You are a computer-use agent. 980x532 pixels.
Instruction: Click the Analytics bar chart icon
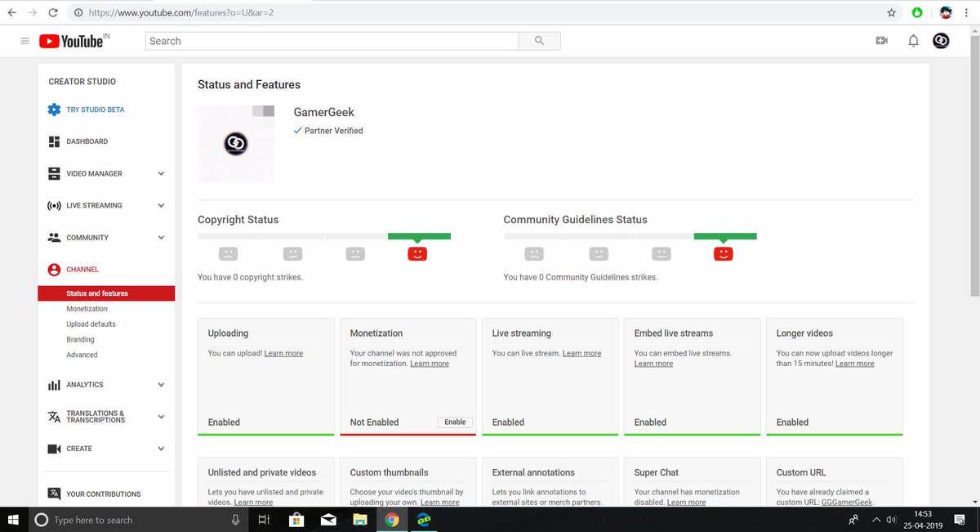pos(54,384)
